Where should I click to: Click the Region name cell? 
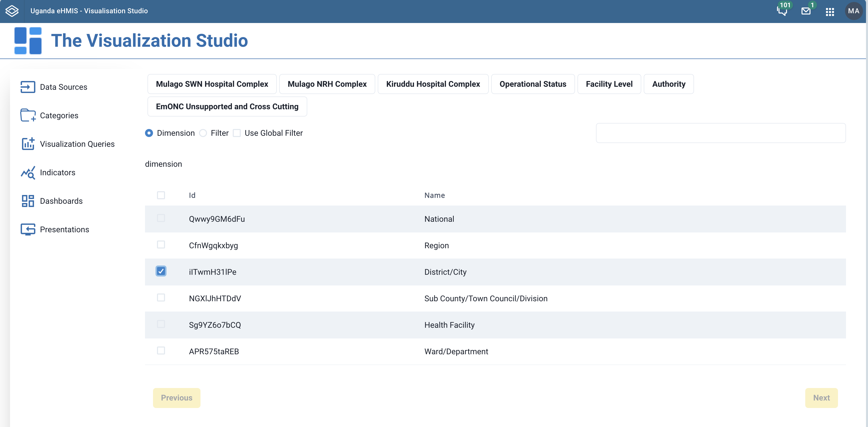[437, 246]
